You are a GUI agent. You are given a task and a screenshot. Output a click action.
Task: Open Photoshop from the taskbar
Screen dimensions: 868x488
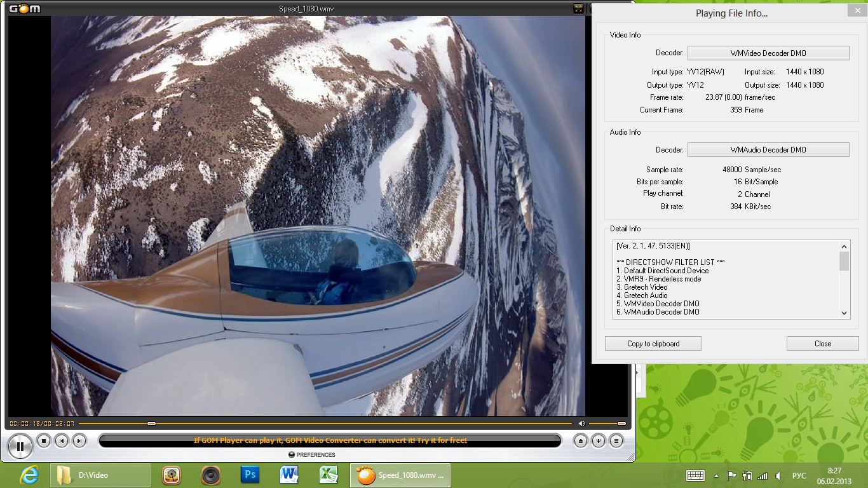tap(250, 475)
